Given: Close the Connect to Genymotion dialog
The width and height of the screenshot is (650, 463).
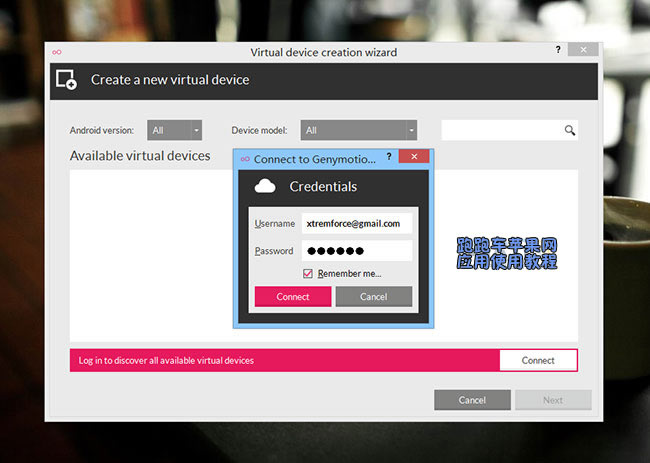Looking at the screenshot, I should [414, 156].
